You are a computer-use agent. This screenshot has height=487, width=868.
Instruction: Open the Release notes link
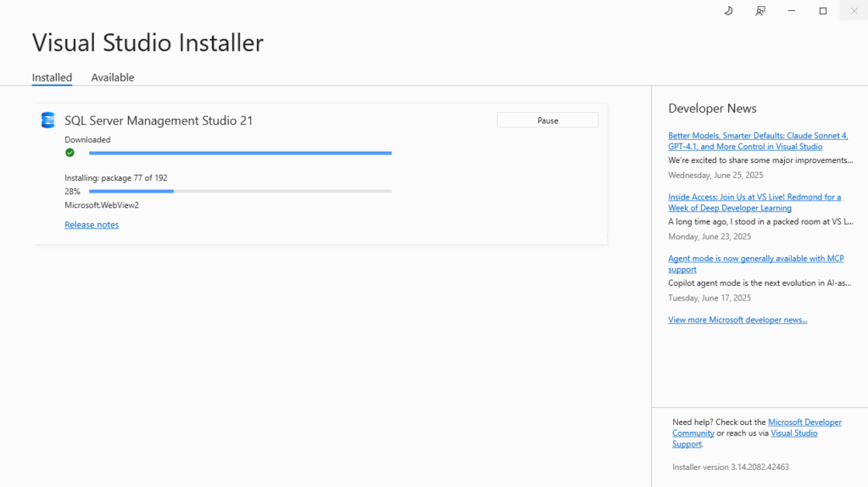(x=92, y=224)
